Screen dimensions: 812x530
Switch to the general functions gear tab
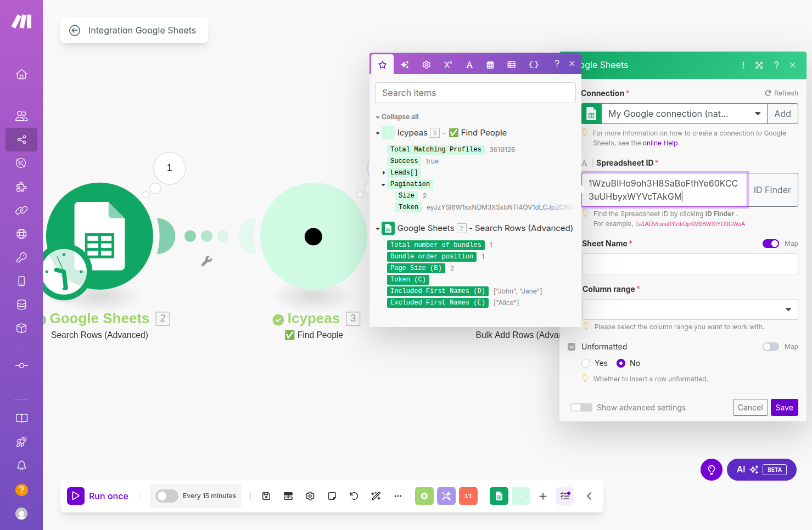427,65
